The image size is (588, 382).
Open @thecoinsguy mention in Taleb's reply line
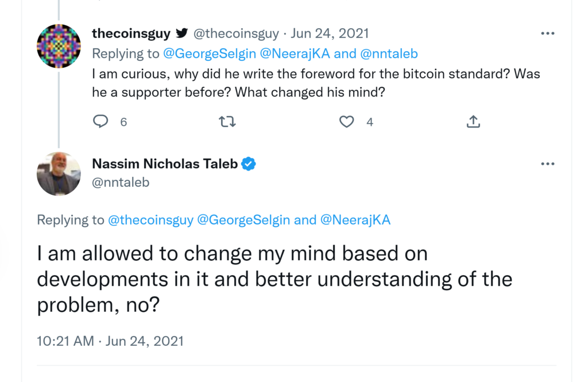pos(150,220)
